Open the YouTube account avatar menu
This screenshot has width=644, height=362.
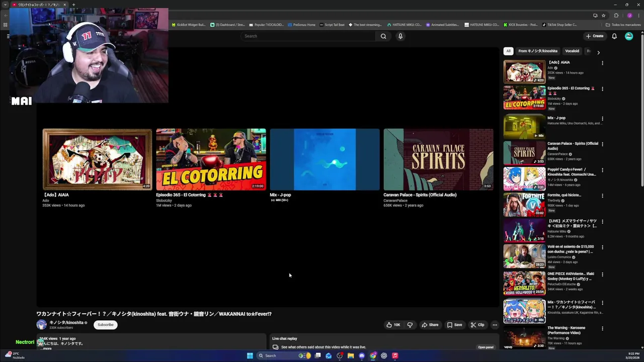[629, 36]
